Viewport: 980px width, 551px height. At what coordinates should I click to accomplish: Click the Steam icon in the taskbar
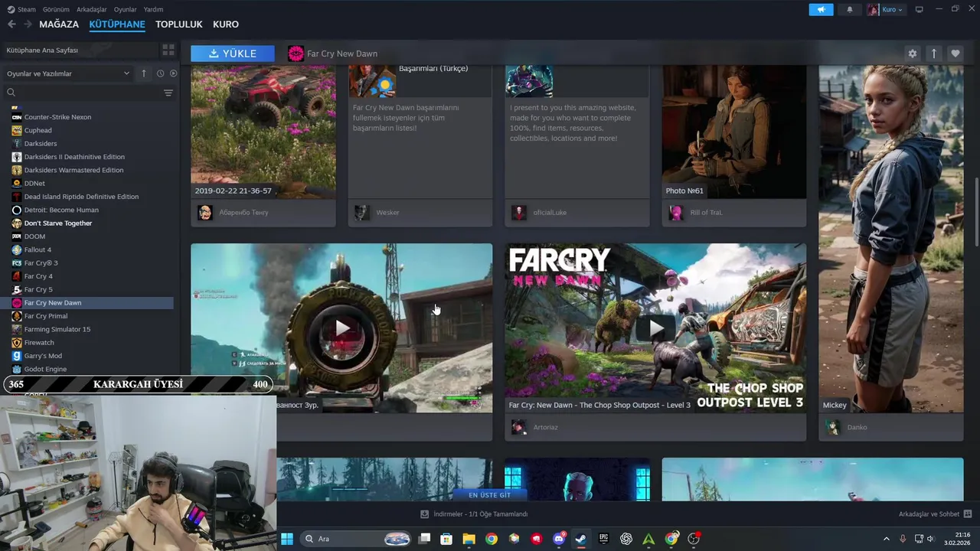tap(581, 539)
